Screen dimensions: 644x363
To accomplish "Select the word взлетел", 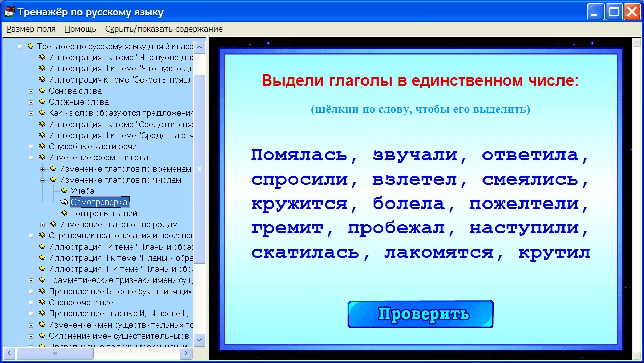I will point(415,180).
